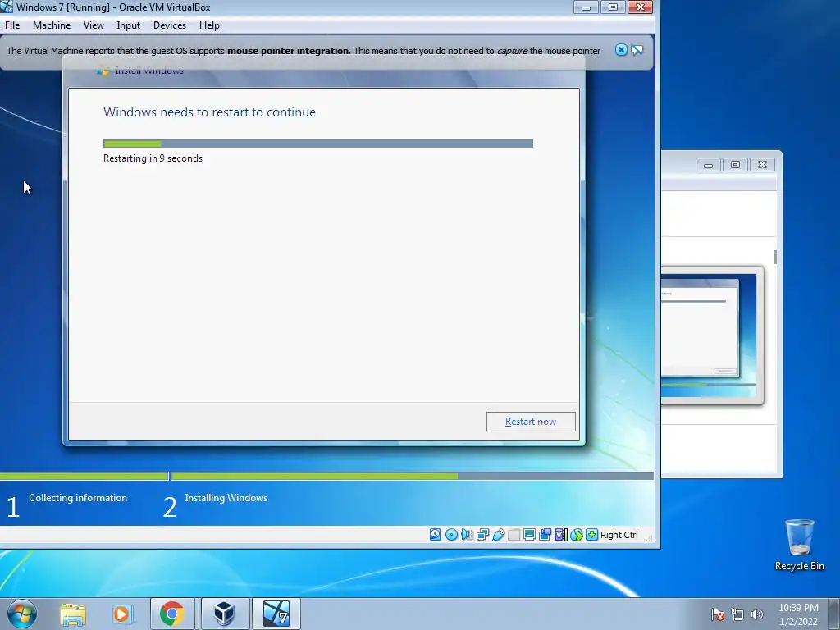Launch Windows Media Player from taskbar

pyautogui.click(x=122, y=614)
